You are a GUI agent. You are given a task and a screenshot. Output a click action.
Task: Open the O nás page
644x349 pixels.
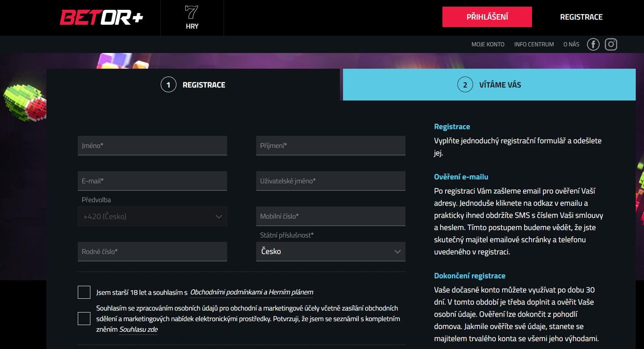point(571,44)
